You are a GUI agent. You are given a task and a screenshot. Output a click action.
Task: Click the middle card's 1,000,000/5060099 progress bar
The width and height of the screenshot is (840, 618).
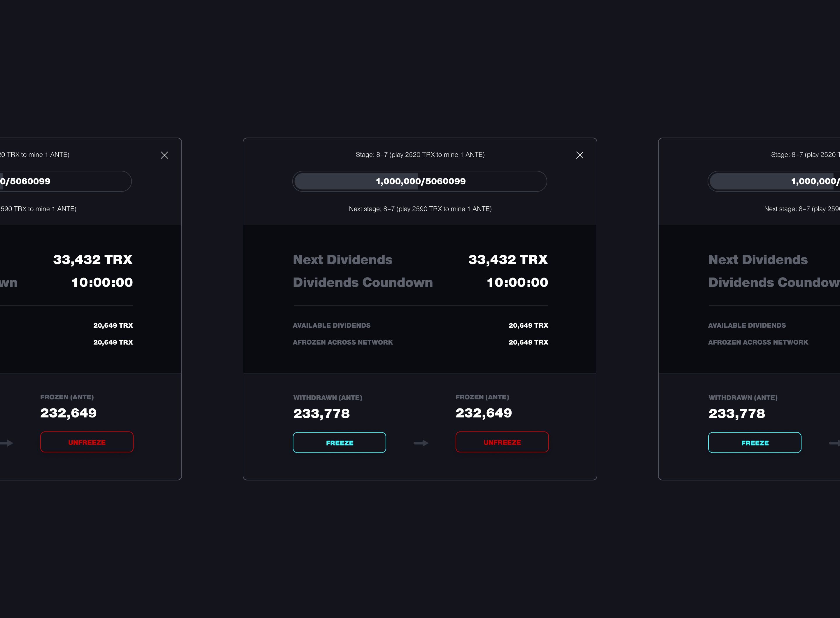(x=420, y=181)
